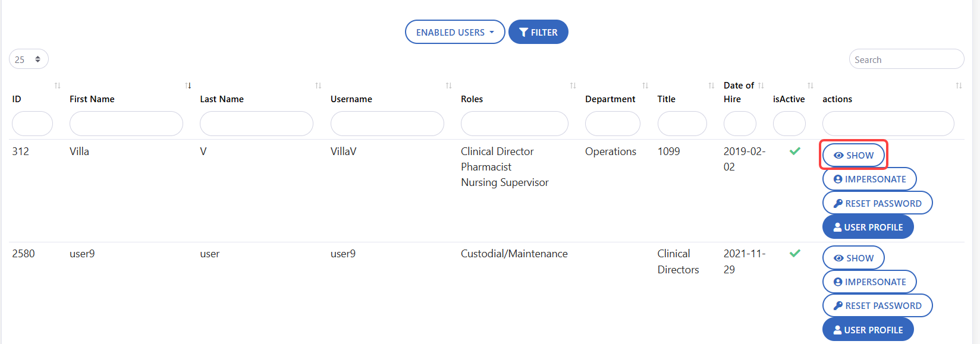980x344 pixels.
Task: Sort by Title column arrows
Action: [x=711, y=86]
